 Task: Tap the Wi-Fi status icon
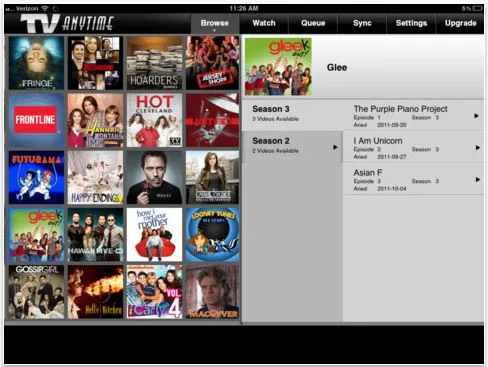(x=45, y=8)
